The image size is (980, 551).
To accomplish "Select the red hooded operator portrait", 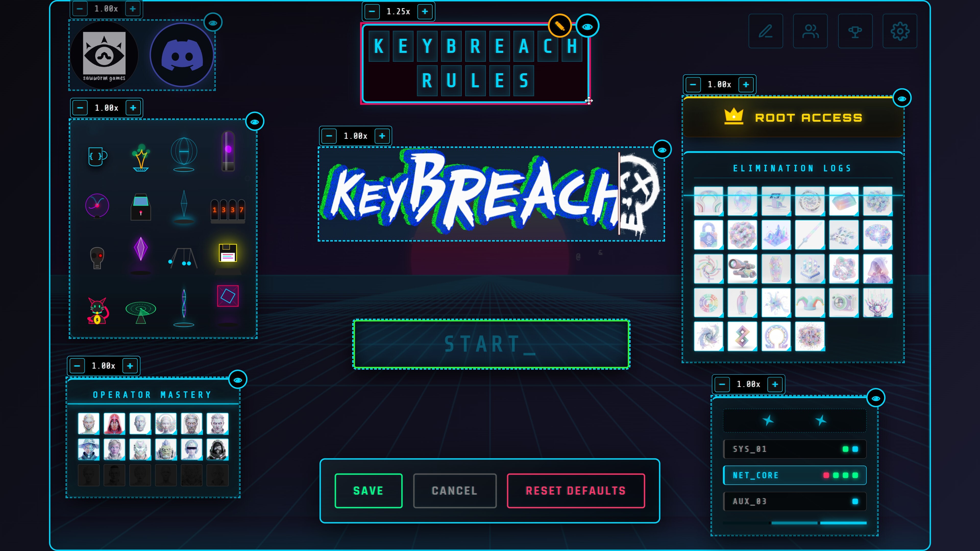I will point(115,424).
